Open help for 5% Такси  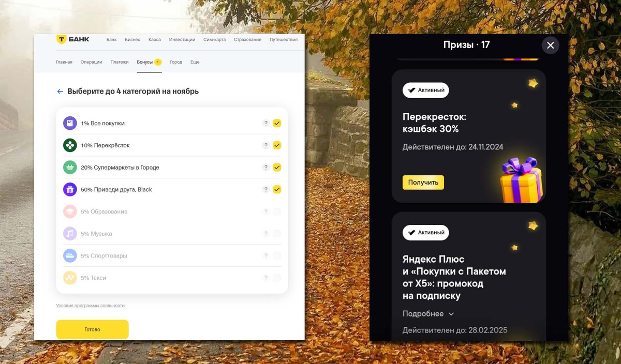coord(265,278)
